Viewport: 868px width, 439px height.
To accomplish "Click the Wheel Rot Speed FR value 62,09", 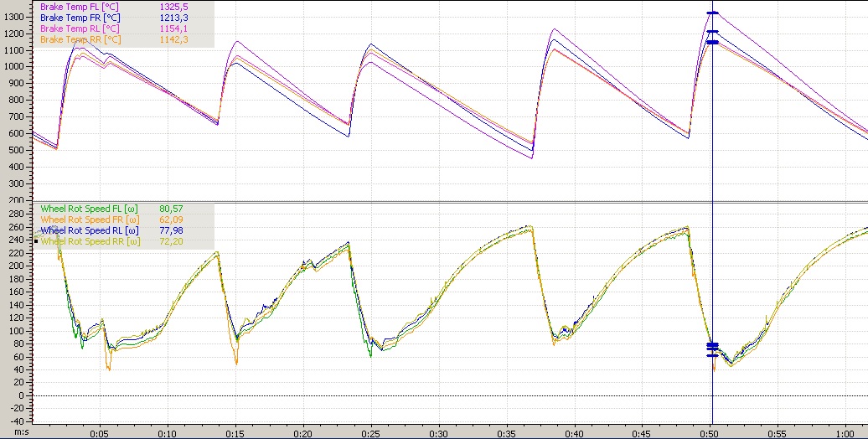I will point(171,219).
